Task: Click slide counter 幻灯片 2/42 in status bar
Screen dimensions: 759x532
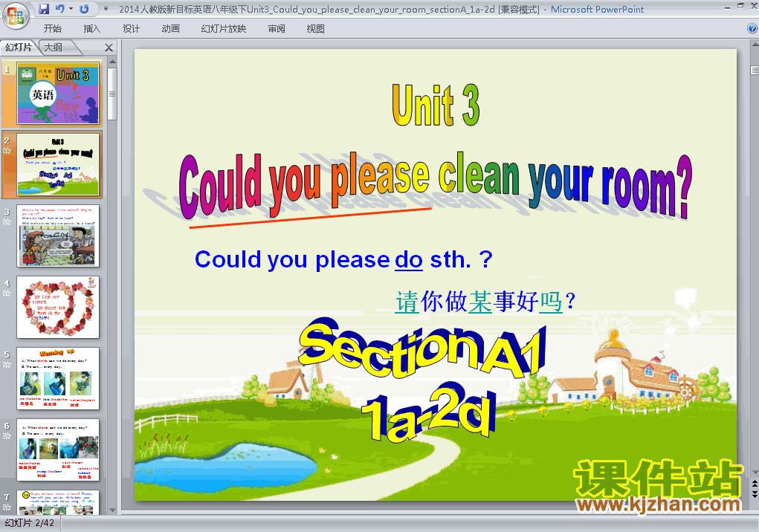Action: (30, 523)
